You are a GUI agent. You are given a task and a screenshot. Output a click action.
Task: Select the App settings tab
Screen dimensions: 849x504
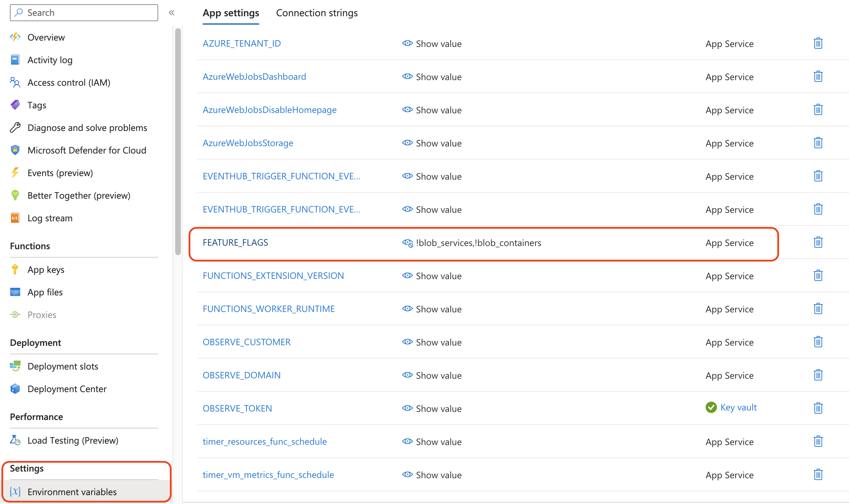point(231,13)
